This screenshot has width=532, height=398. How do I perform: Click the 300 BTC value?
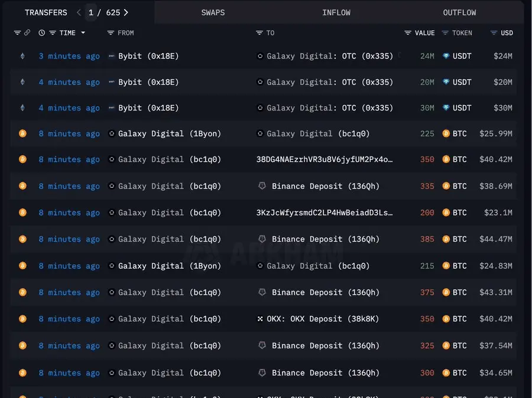[x=427, y=373]
